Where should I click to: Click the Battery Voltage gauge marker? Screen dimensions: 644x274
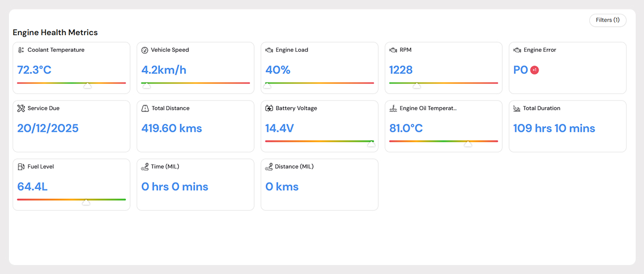[371, 144]
